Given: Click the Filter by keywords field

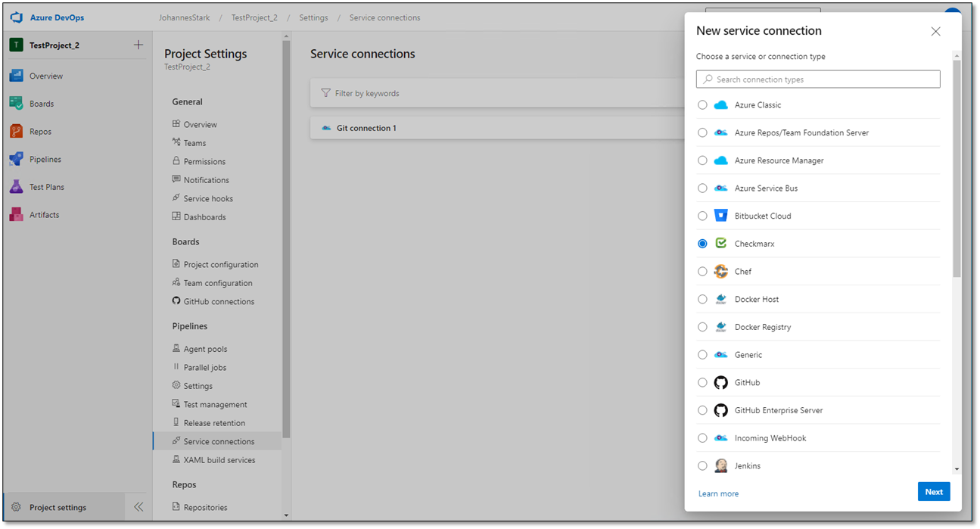Looking at the screenshot, I should (x=497, y=93).
